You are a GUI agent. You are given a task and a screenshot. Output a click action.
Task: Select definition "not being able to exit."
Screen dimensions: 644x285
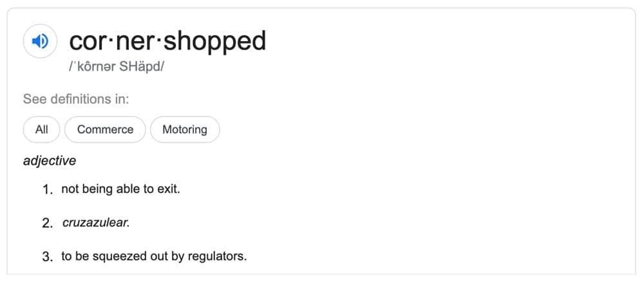(120, 189)
